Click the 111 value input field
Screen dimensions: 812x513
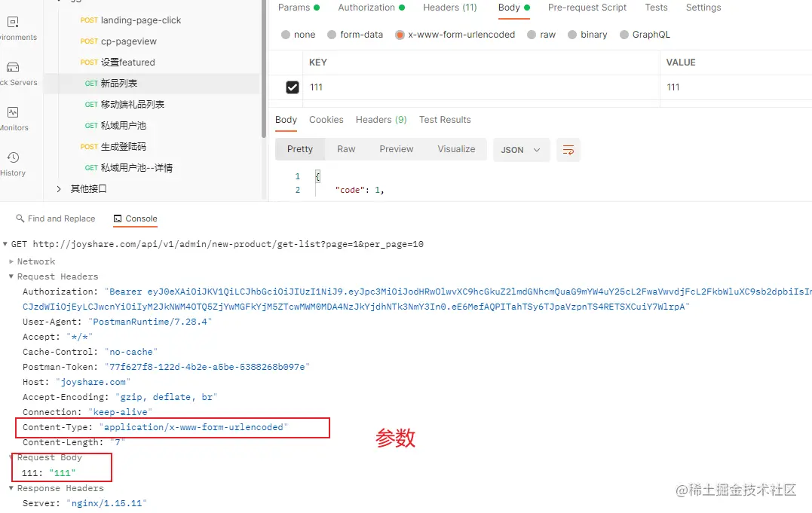(x=736, y=87)
